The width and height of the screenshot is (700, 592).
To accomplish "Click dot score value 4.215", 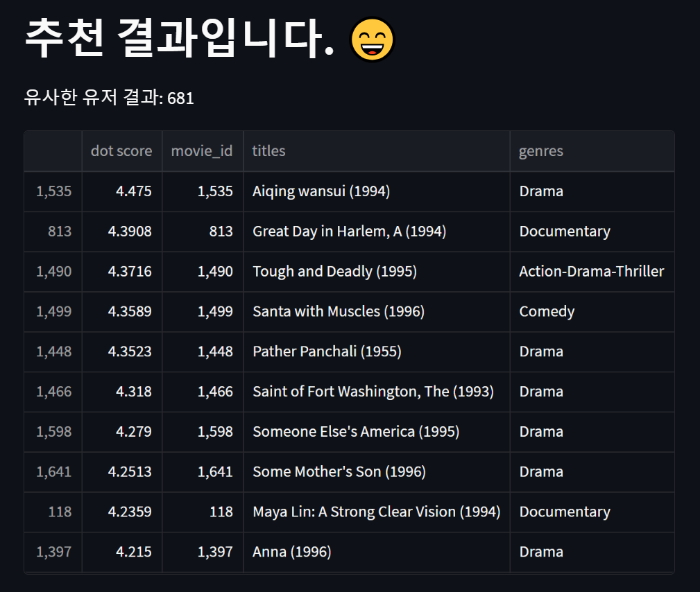I will (122, 552).
